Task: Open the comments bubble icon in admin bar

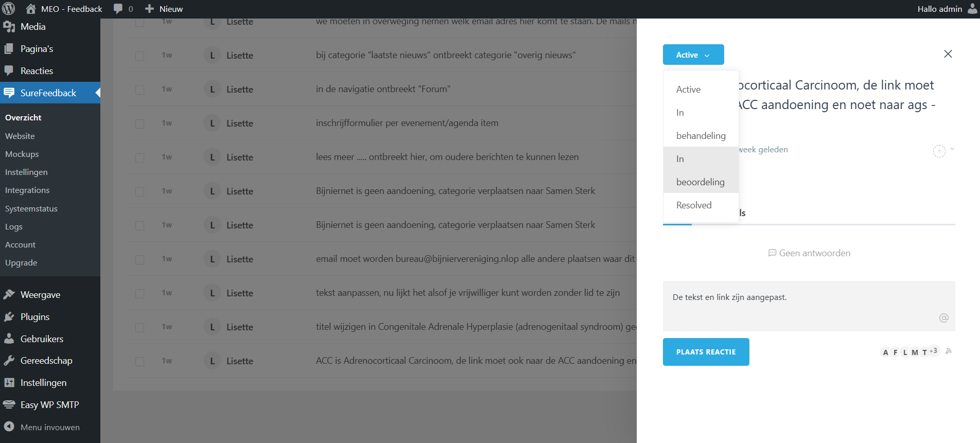Action: (118, 9)
